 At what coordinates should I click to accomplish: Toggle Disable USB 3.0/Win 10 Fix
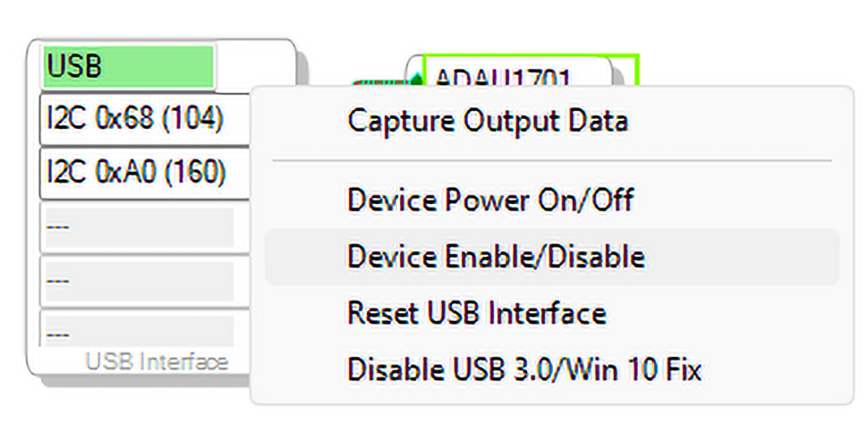tap(524, 369)
